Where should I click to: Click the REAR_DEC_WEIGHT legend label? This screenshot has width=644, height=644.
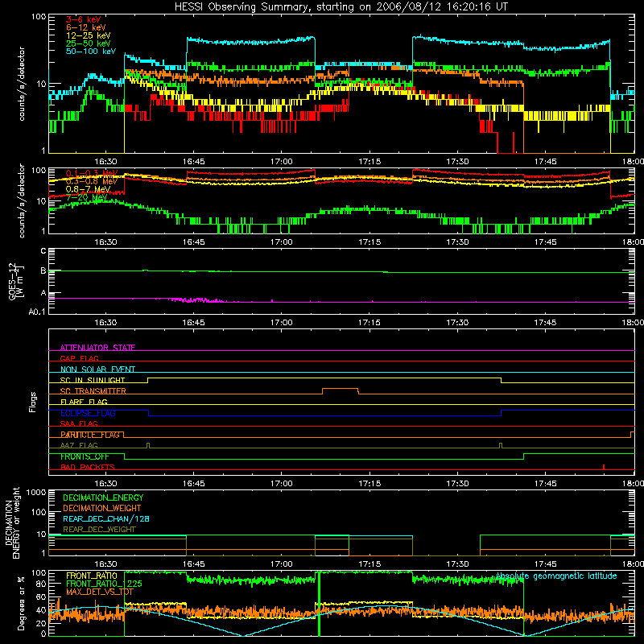tap(99, 530)
